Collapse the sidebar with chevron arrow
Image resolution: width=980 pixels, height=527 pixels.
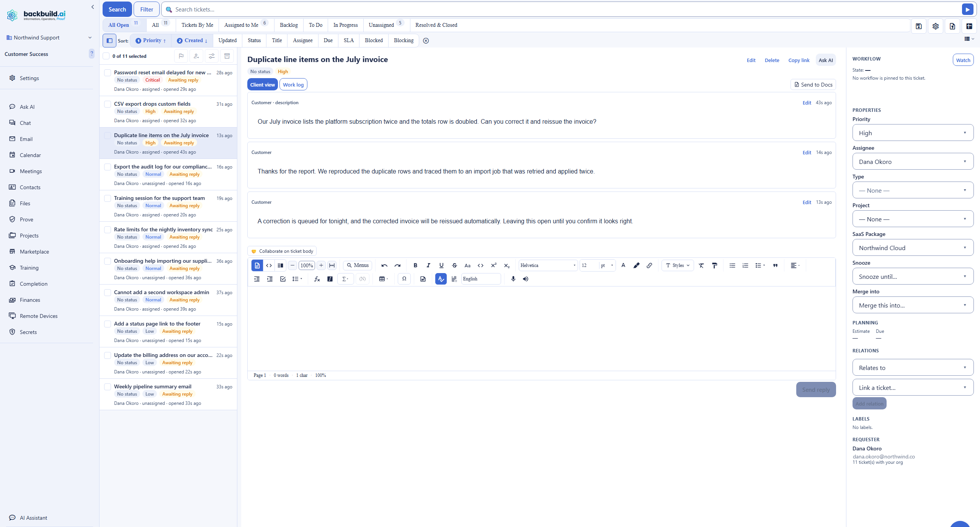93,7
